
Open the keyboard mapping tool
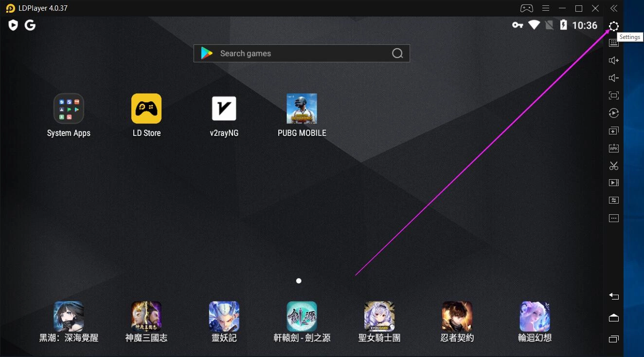pos(613,42)
